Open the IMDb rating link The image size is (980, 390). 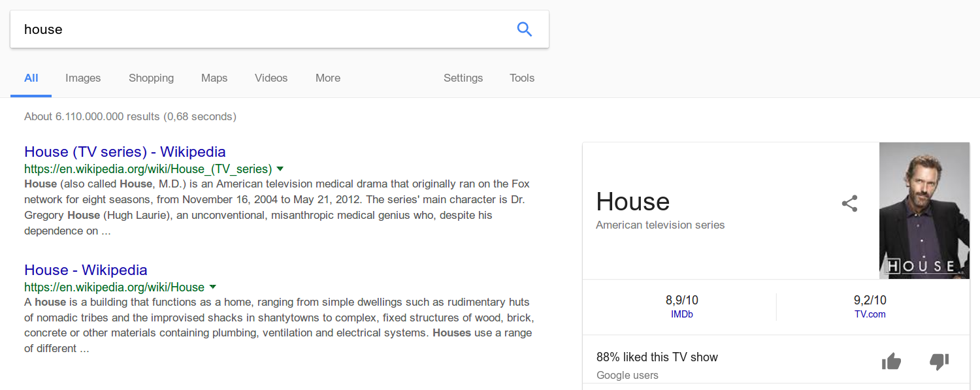point(682,314)
